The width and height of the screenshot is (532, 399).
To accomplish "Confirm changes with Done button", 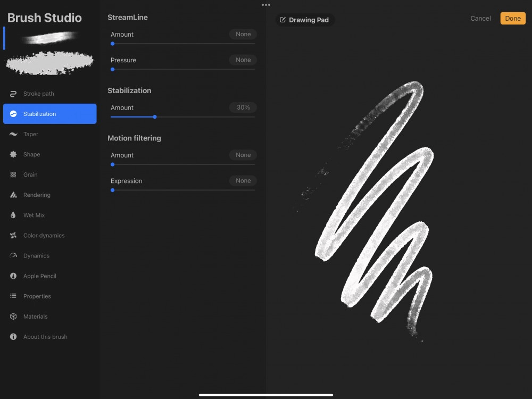I will 513,18.
